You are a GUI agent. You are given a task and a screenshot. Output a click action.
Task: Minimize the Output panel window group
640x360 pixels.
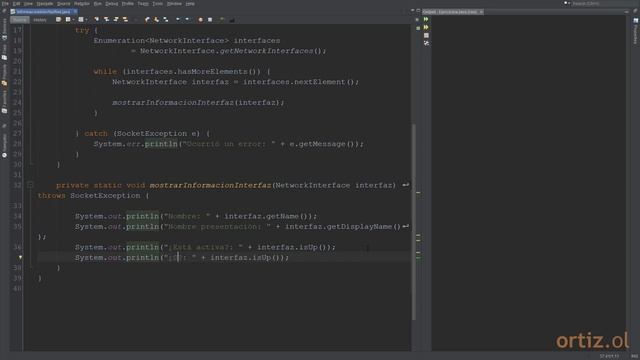coord(627,12)
